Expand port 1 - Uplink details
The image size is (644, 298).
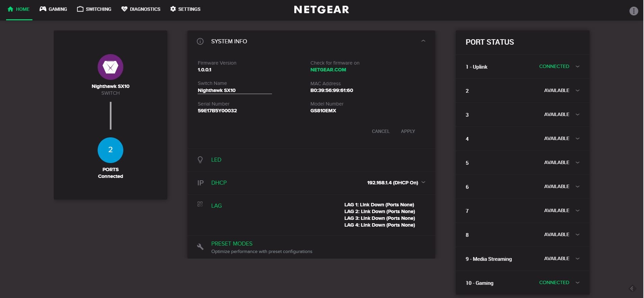pyautogui.click(x=577, y=67)
